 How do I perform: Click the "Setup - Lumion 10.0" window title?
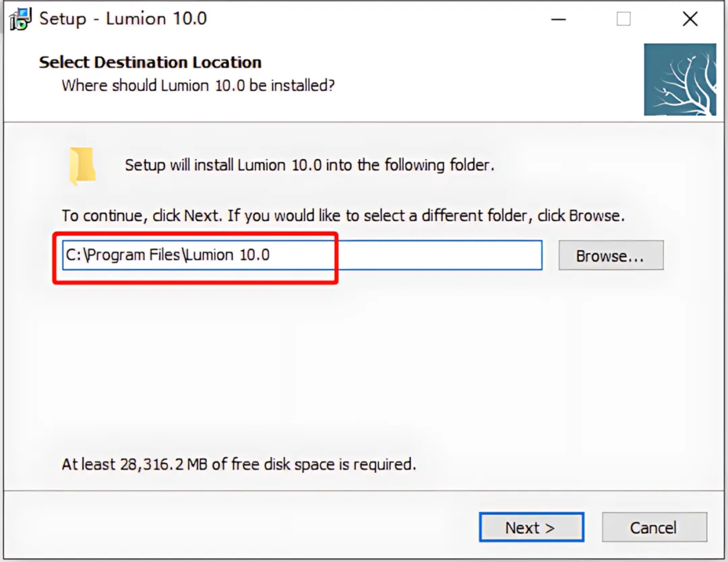tap(123, 18)
